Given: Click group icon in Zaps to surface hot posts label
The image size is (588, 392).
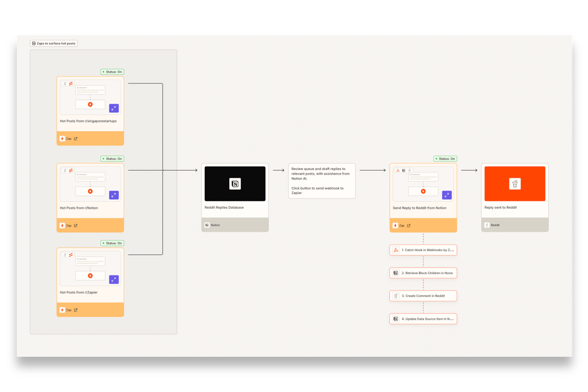Looking at the screenshot, I should (34, 43).
